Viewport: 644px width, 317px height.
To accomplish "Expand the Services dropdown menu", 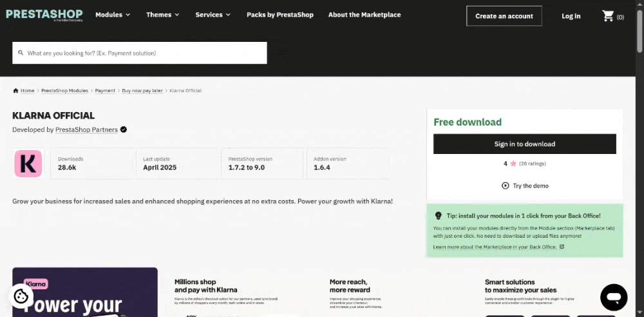I will point(213,15).
